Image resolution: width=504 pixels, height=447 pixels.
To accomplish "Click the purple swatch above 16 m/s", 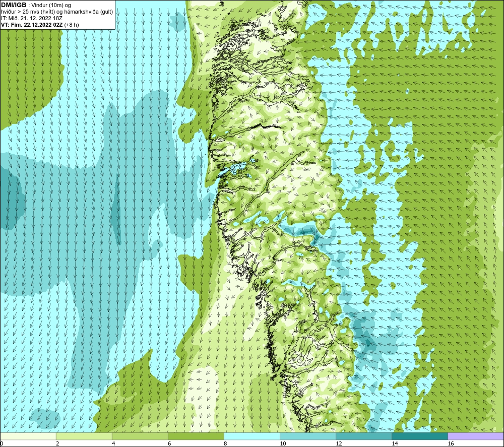I will tap(476, 436).
